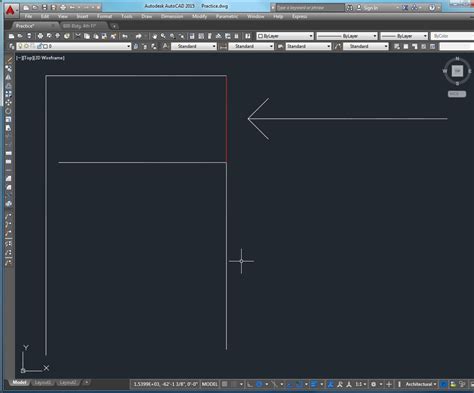This screenshot has height=393, width=474.
Task: Open the Dimension menu
Action: [172, 16]
